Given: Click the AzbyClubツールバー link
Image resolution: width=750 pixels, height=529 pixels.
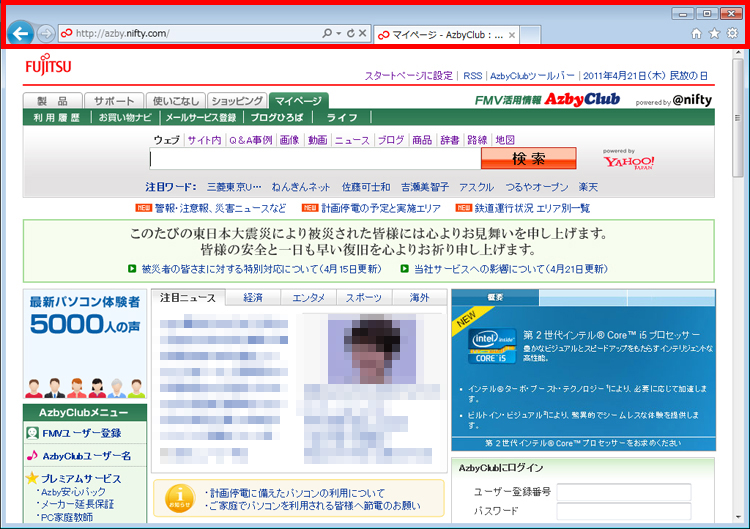Looking at the screenshot, I should [x=532, y=76].
